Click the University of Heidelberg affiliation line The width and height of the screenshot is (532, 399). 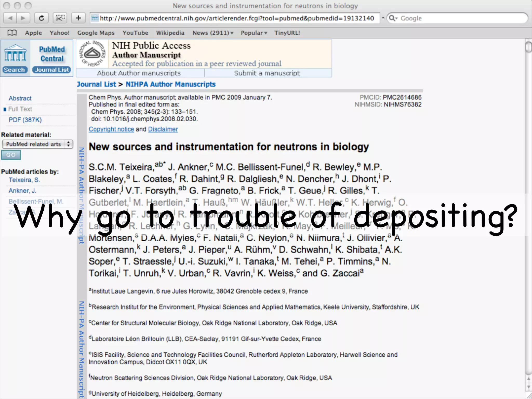(x=155, y=394)
